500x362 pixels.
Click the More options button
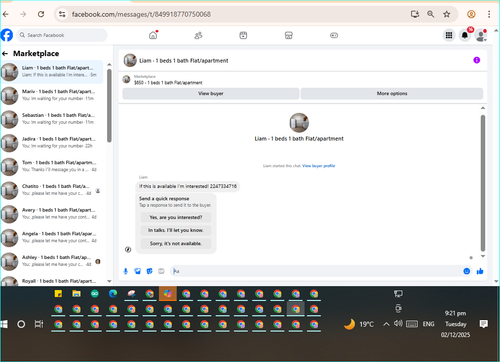[x=392, y=93]
